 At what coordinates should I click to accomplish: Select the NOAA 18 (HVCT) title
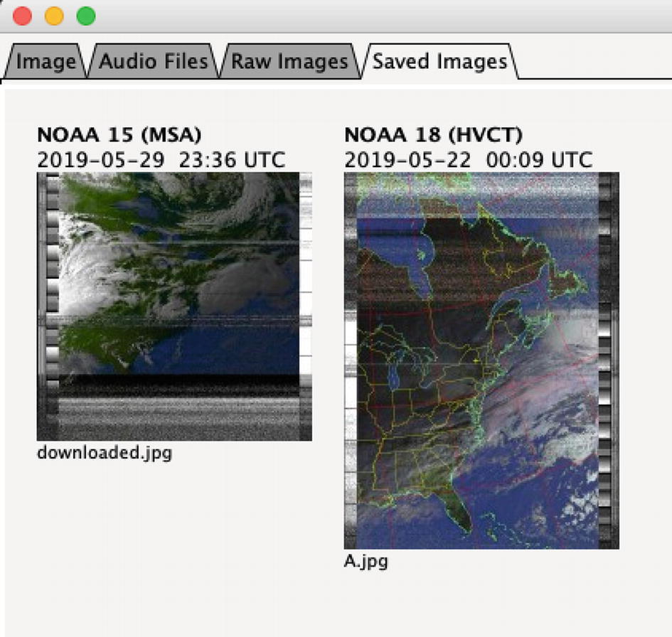pyautogui.click(x=433, y=135)
